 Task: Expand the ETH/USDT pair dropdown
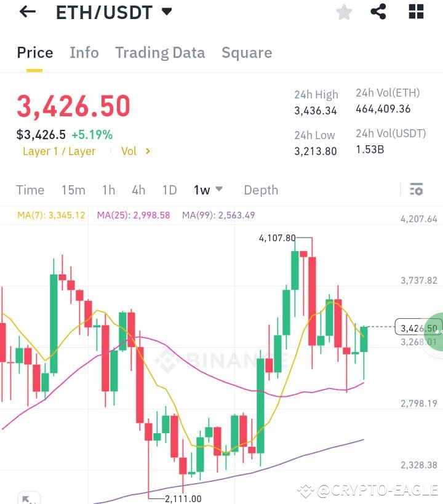click(x=167, y=12)
